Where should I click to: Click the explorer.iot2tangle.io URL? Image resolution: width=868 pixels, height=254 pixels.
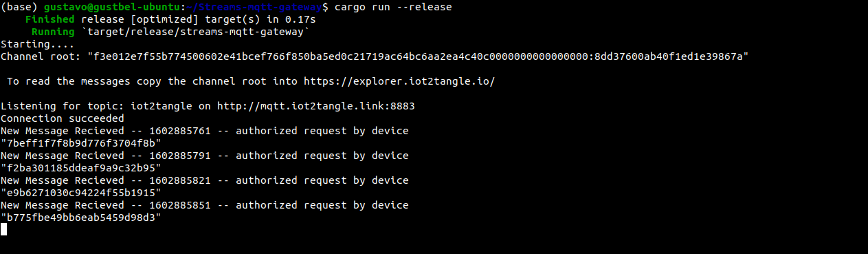pyautogui.click(x=399, y=81)
